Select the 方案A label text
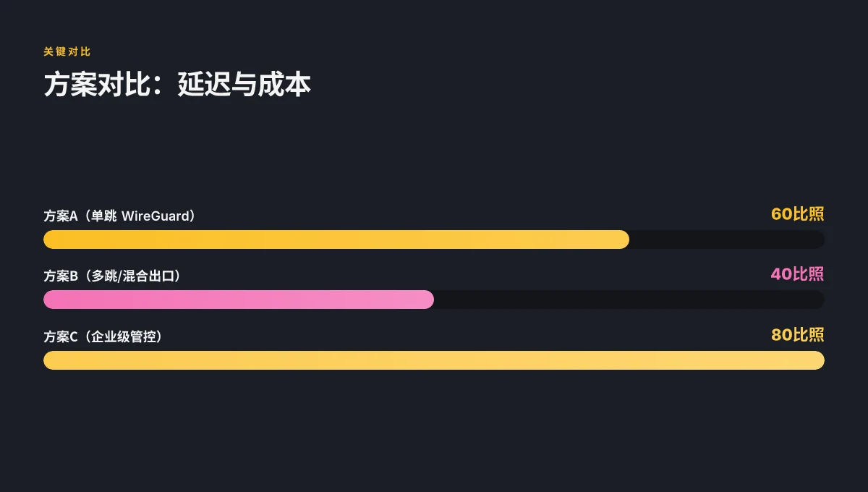 pos(120,216)
